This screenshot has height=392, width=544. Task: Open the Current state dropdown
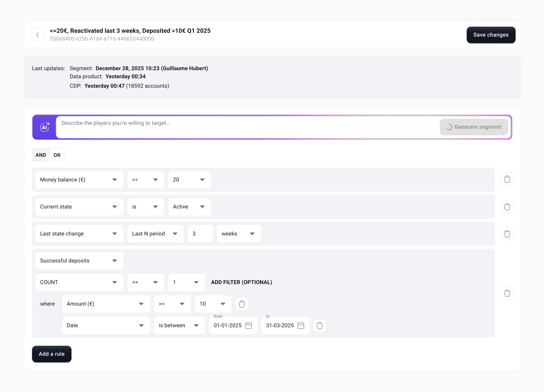pos(79,207)
